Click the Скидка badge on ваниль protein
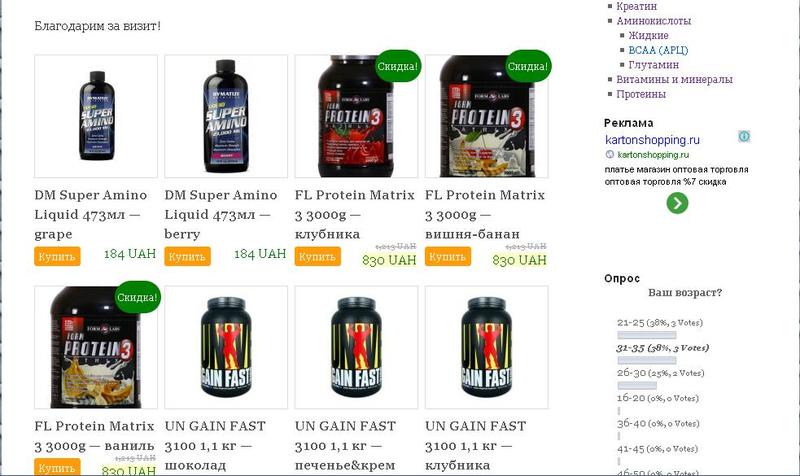800x476 pixels. [137, 297]
